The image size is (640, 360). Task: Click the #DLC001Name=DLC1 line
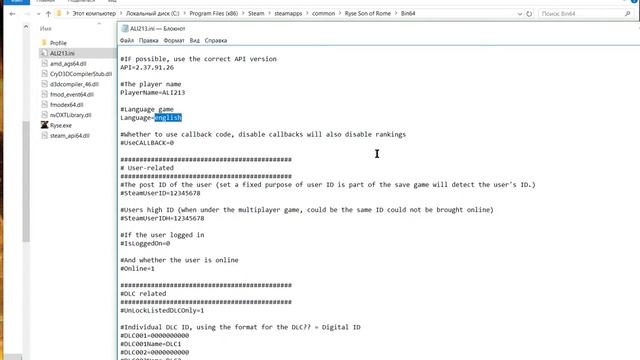(x=151, y=344)
